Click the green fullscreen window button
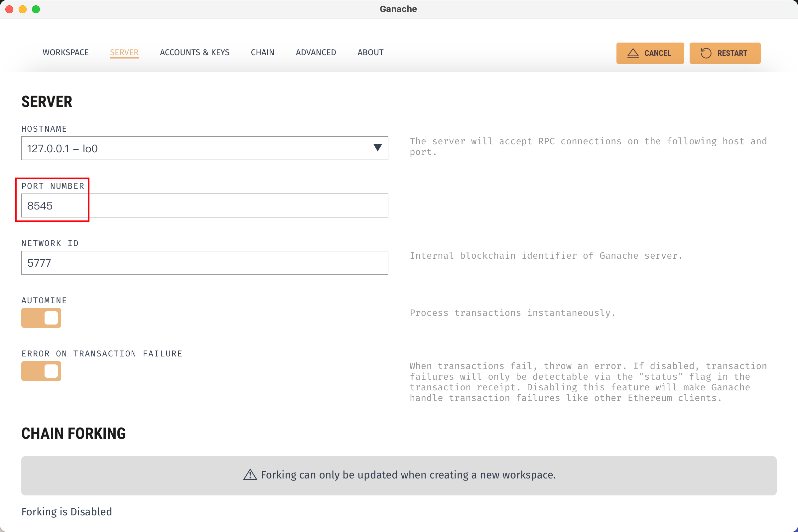 click(36, 9)
